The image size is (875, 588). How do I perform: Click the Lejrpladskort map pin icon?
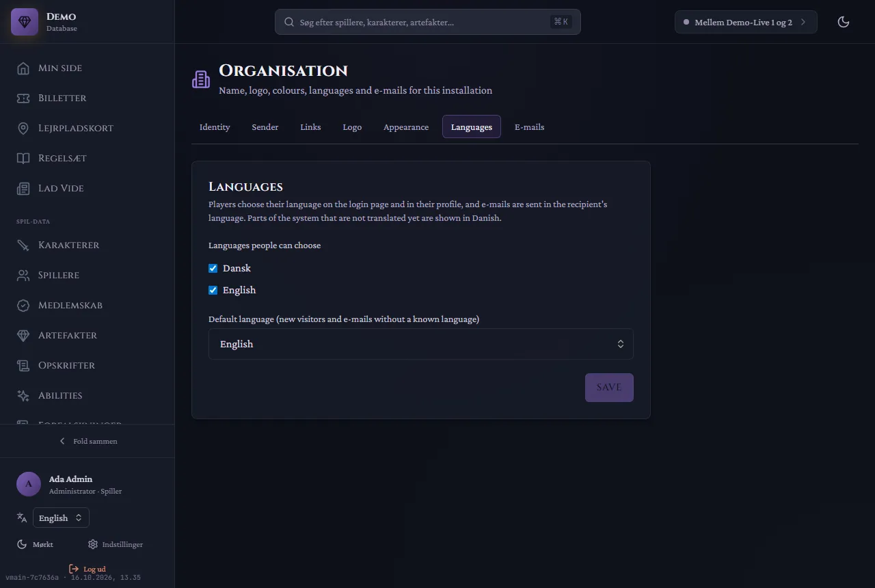click(x=23, y=128)
